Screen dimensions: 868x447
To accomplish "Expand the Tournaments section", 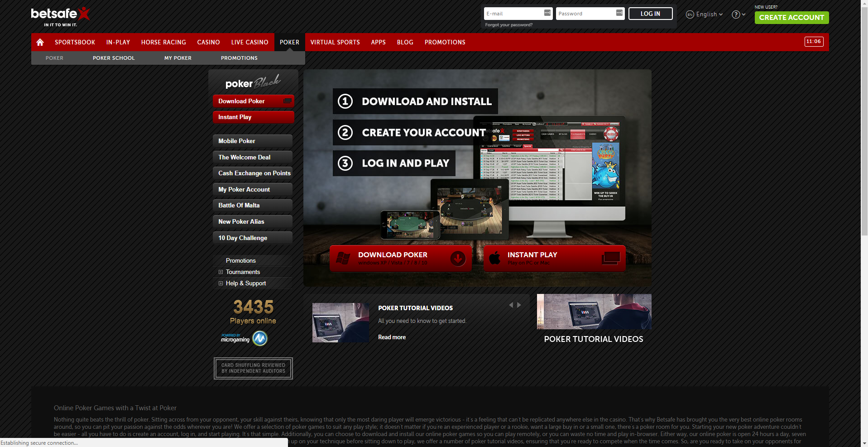I will point(221,272).
